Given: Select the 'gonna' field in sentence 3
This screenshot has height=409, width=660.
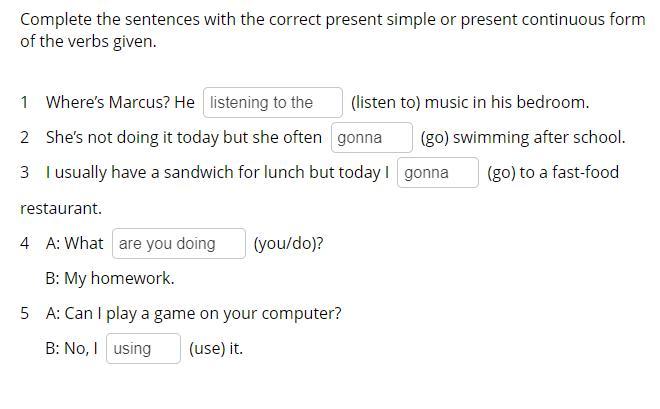Looking at the screenshot, I should click(x=438, y=173).
